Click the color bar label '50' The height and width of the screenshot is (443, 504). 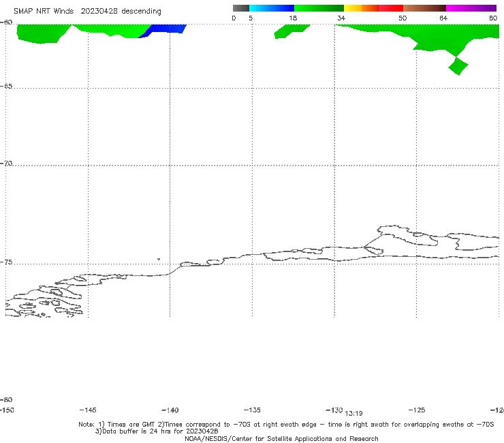pos(403,18)
